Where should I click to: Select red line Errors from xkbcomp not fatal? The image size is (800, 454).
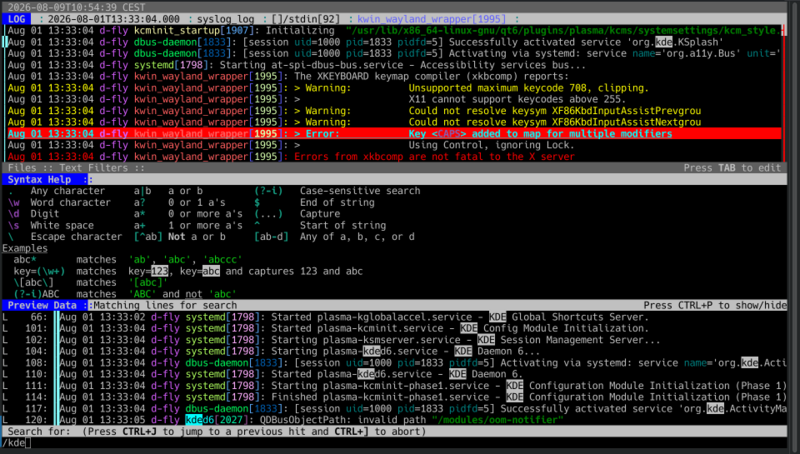click(x=394, y=157)
